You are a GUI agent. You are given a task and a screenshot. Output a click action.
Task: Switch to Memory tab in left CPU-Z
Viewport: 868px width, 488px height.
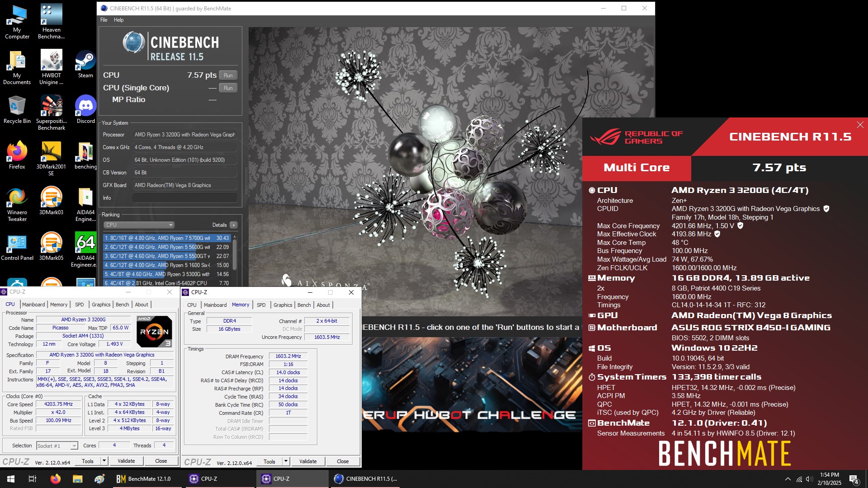[x=59, y=305]
